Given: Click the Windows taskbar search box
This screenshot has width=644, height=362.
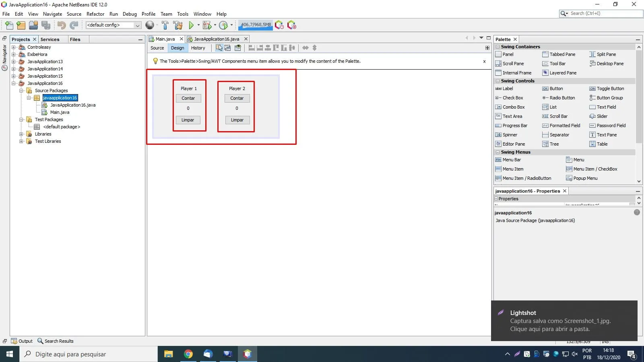Looking at the screenshot, I should coord(89,354).
